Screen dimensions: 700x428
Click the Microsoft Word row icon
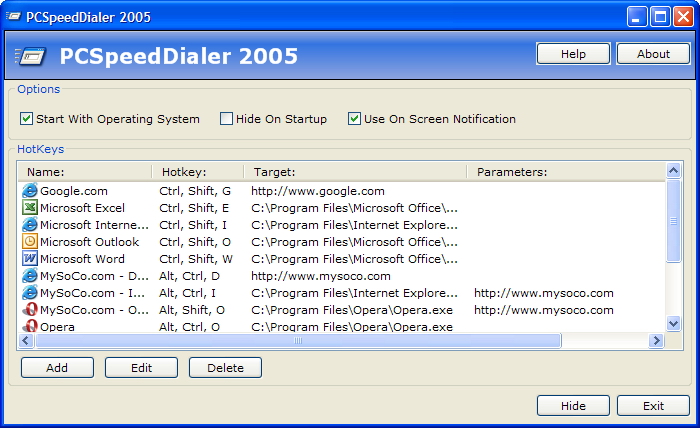29,258
